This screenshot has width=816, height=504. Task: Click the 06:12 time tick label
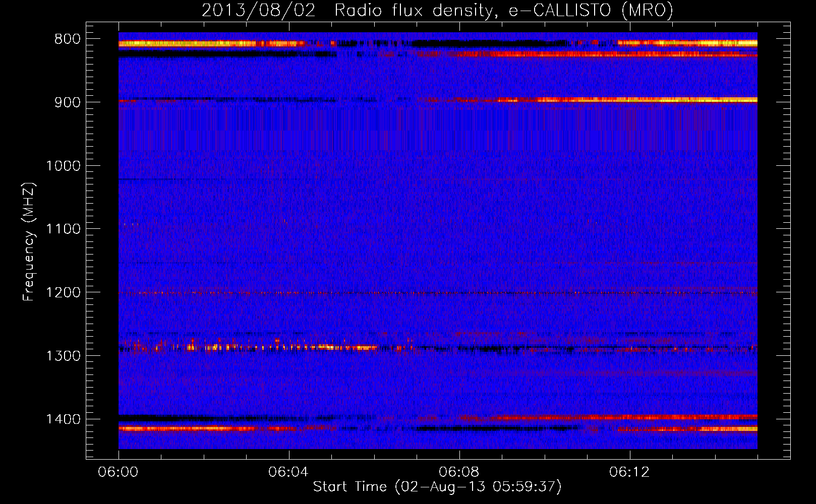pos(629,472)
